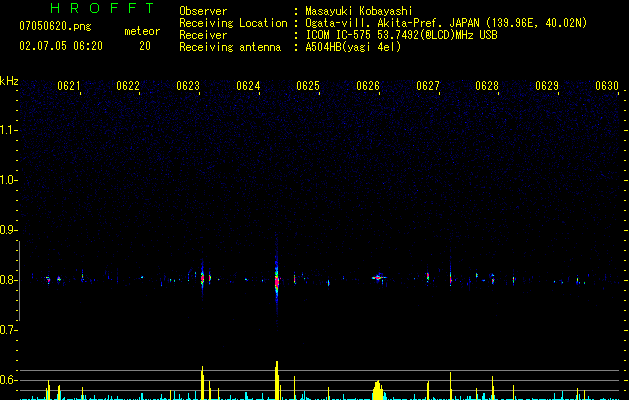Viewport: 629px width, 400px height.
Task: Click the yellow power peak at 0623
Action: pos(203,383)
